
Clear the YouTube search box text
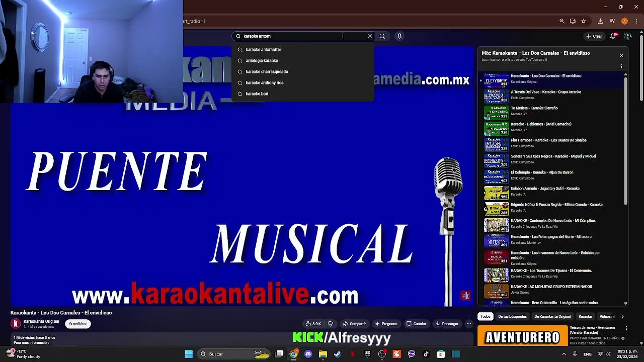(370, 36)
